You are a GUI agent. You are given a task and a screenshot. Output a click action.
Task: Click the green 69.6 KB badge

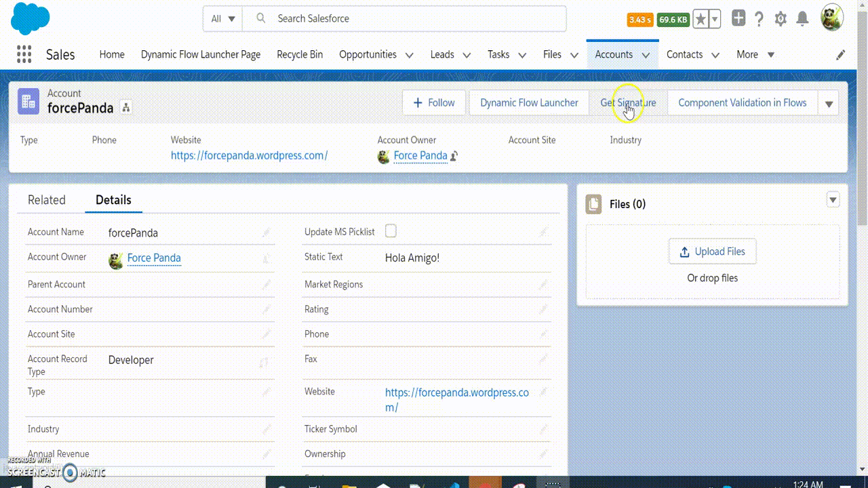pos(673,20)
